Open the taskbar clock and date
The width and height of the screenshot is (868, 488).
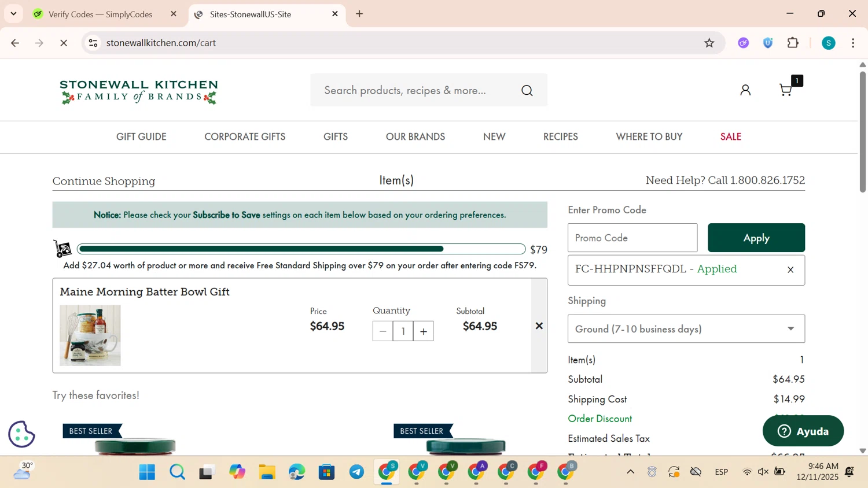tap(818, 472)
